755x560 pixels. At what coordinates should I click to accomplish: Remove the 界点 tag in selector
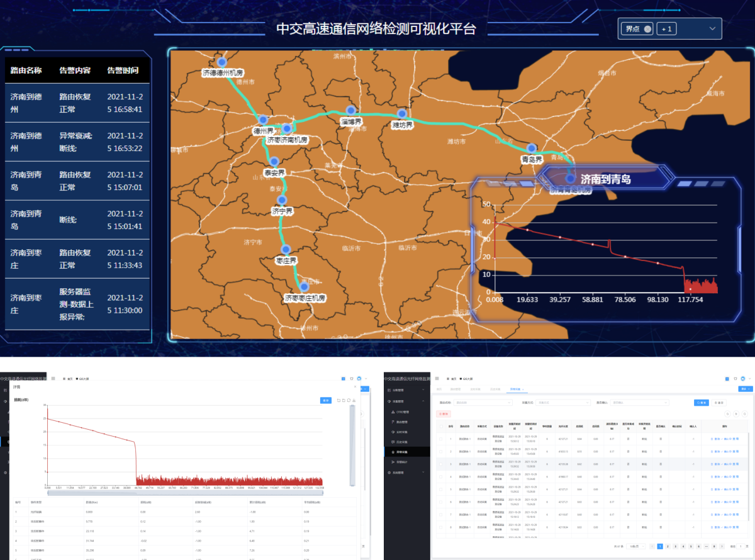[x=647, y=29]
